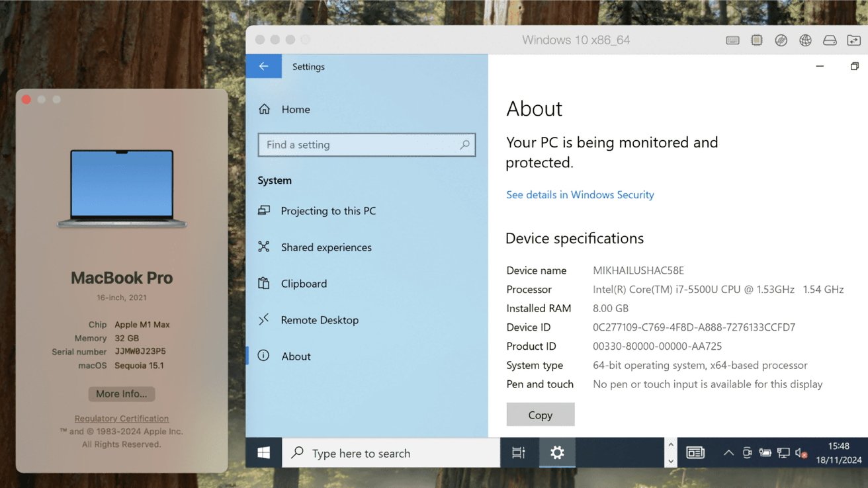Screen dimensions: 868x488
Task: Click the Apple M1 Max chip value
Action: click(142, 325)
